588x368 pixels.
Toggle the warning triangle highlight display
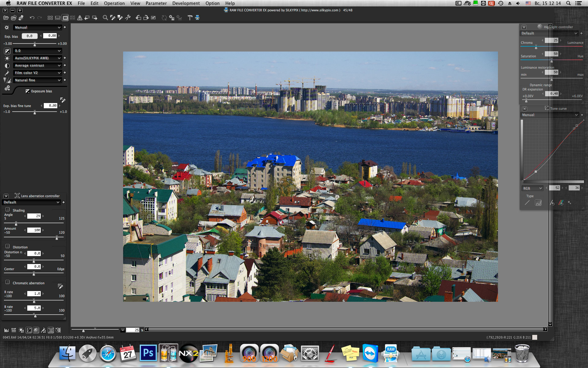point(80,18)
